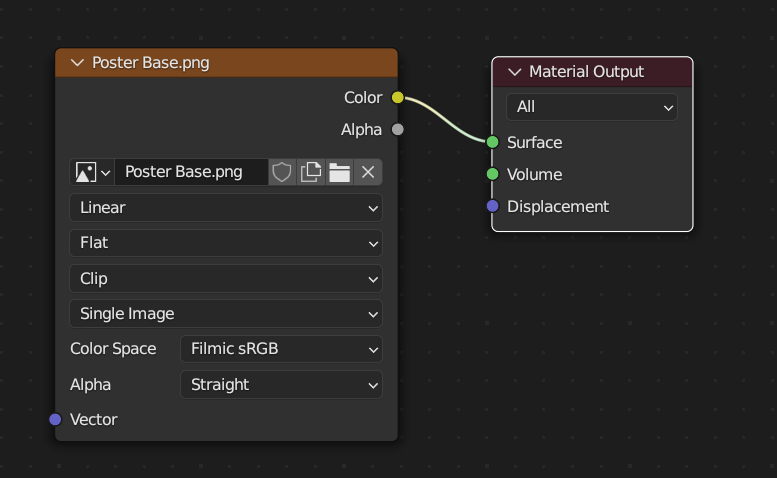777x478 pixels.
Task: Select the Poster Base.png node header title
Action: pos(151,63)
